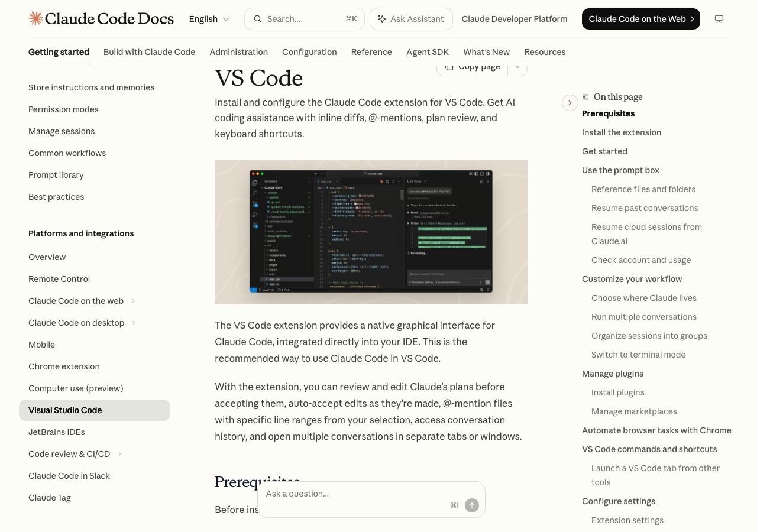This screenshot has width=757, height=532.
Task: Click the Claude Code Docs starburst logo
Action: click(35, 18)
